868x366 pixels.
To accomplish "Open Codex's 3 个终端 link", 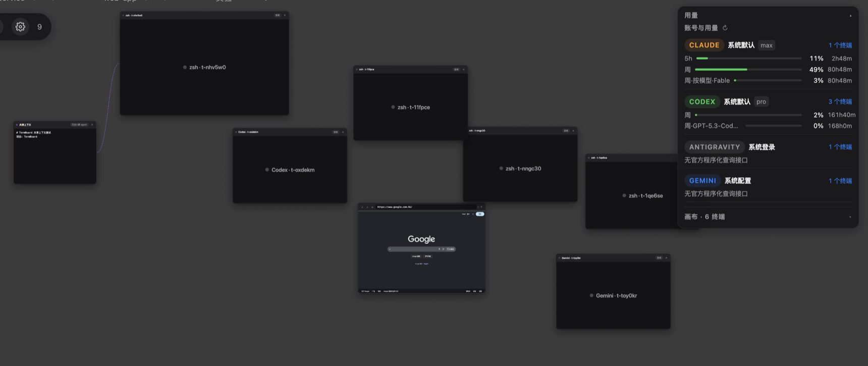I will 840,101.
